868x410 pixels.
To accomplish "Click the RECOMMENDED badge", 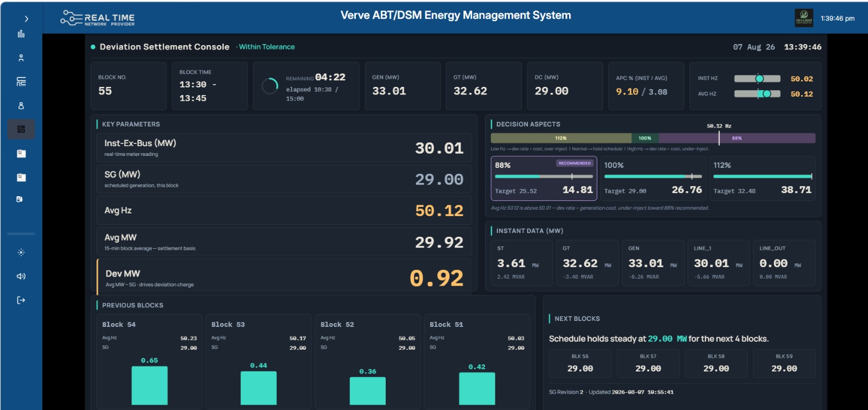I will (575, 163).
